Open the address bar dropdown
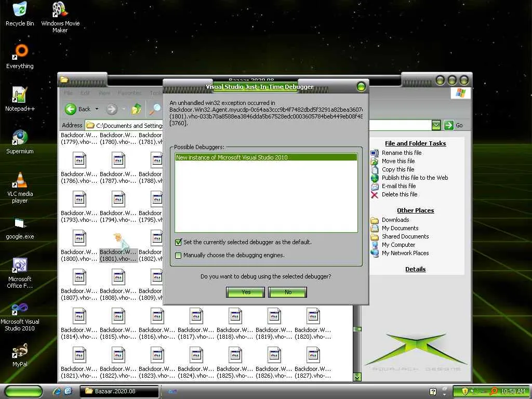The width and height of the screenshot is (532, 399). click(x=436, y=125)
